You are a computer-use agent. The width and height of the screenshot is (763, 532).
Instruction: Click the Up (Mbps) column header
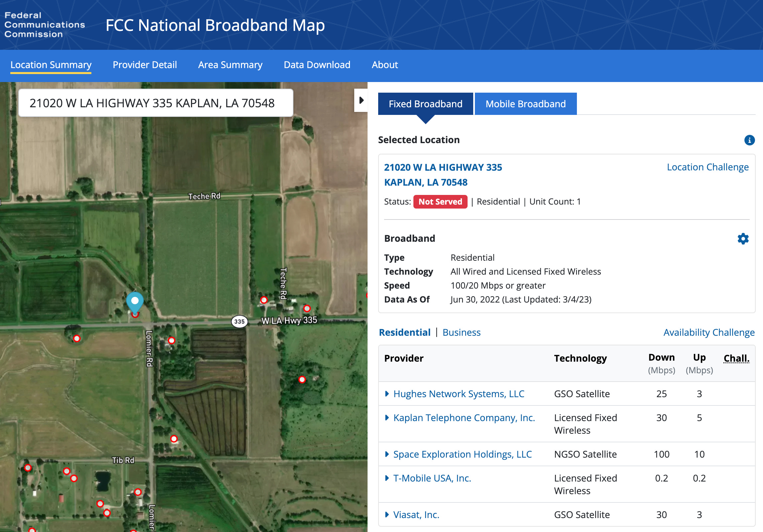(x=699, y=363)
